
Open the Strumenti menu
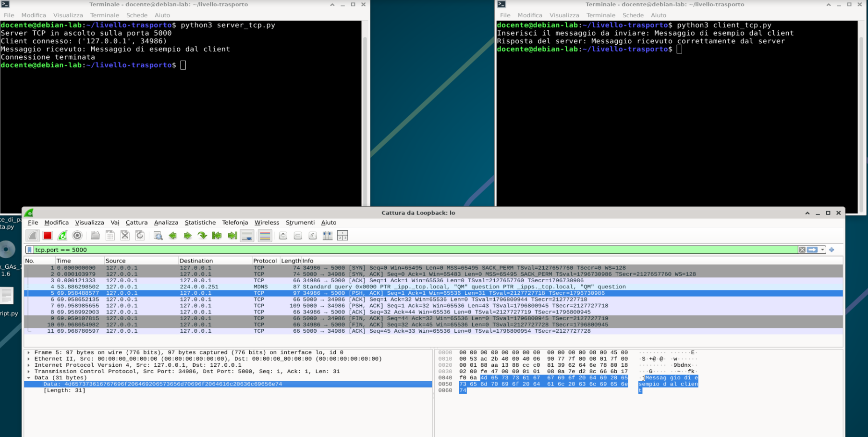pyautogui.click(x=300, y=223)
